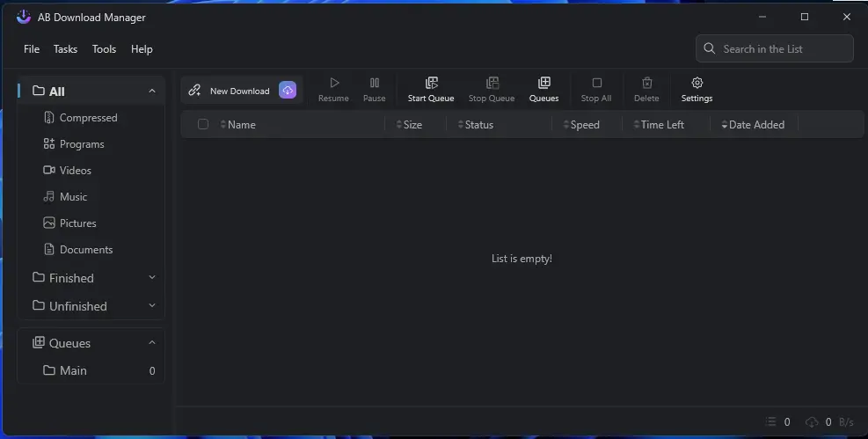This screenshot has height=439, width=868.
Task: Click the Delete trash icon
Action: click(x=646, y=83)
